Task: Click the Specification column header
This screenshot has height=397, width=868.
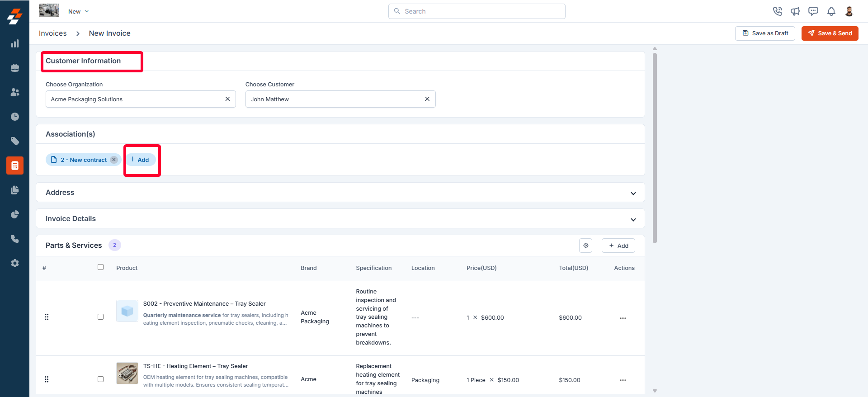Action: [374, 268]
